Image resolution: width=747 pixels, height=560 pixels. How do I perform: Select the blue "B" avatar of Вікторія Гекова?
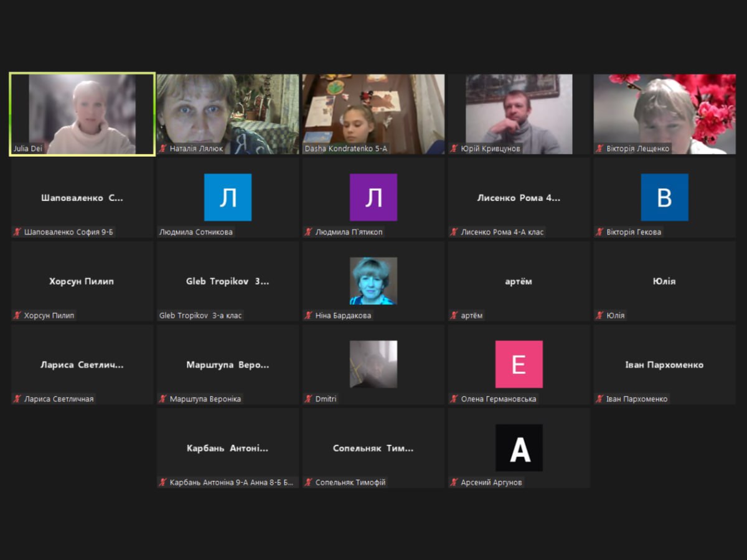coord(665,197)
